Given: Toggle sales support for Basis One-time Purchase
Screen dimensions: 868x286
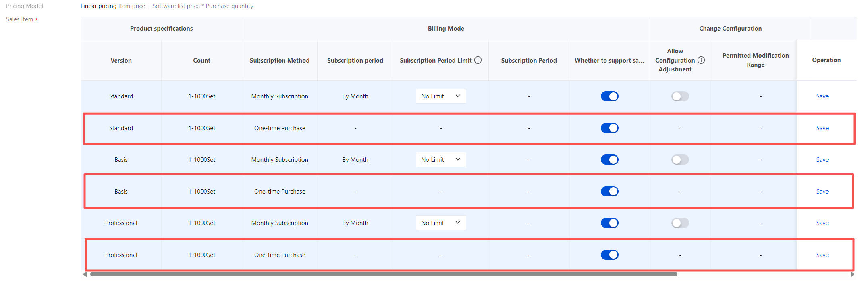Looking at the screenshot, I should pos(609,192).
